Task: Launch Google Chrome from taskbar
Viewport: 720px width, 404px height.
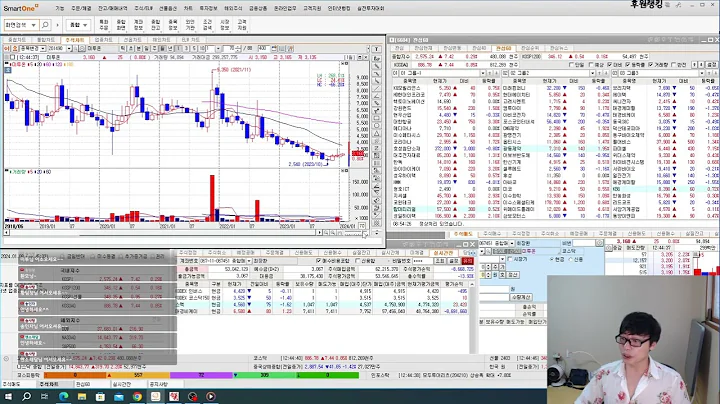Action: [137, 396]
